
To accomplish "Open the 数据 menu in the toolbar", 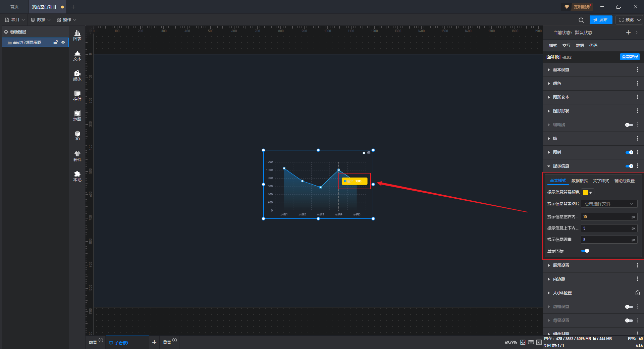I will pyautogui.click(x=41, y=20).
